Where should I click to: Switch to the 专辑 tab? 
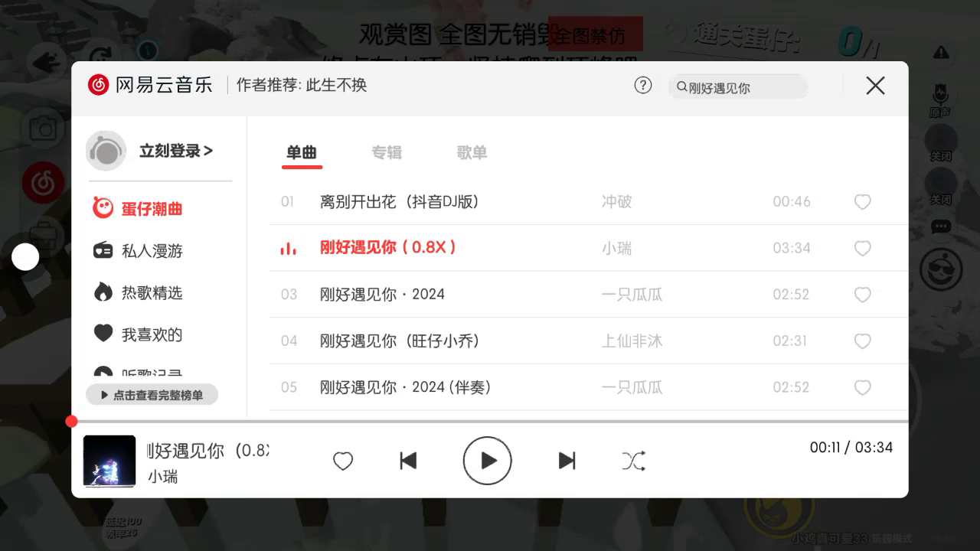tap(387, 152)
